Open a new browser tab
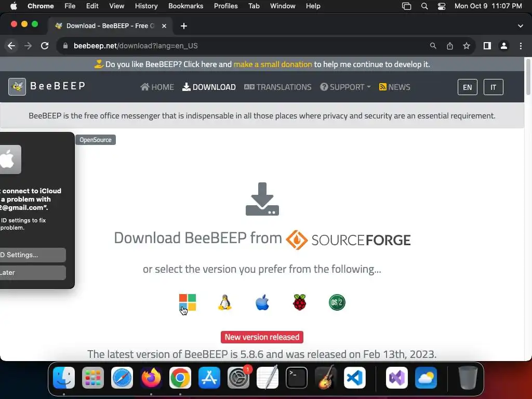 [x=184, y=26]
